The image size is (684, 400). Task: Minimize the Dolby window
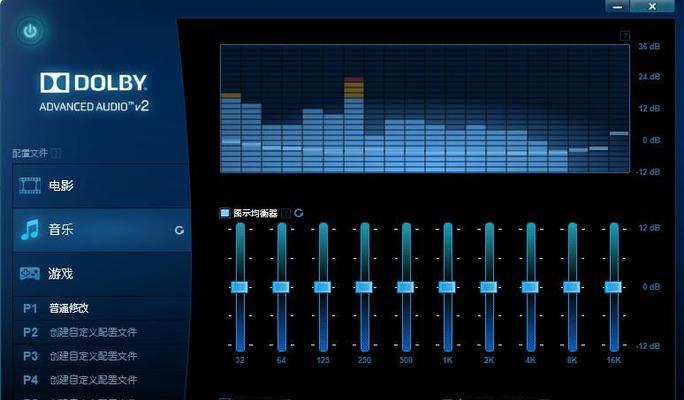point(617,6)
